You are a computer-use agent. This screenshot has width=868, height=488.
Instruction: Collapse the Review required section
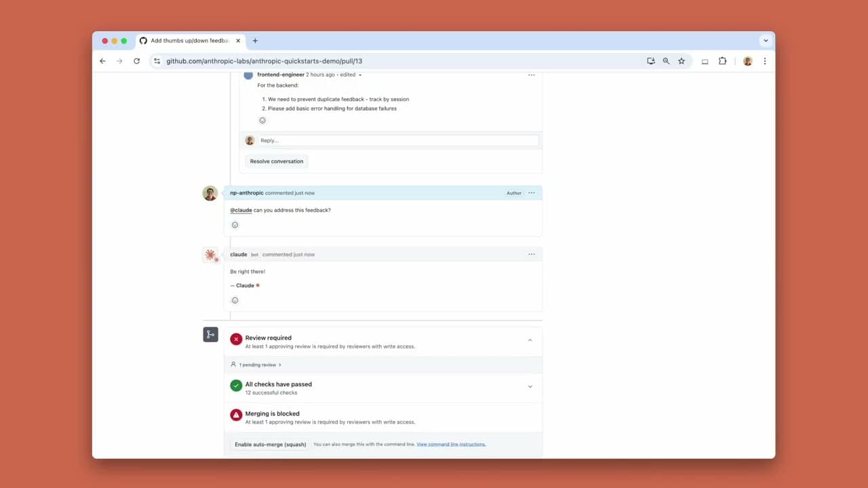(x=530, y=340)
